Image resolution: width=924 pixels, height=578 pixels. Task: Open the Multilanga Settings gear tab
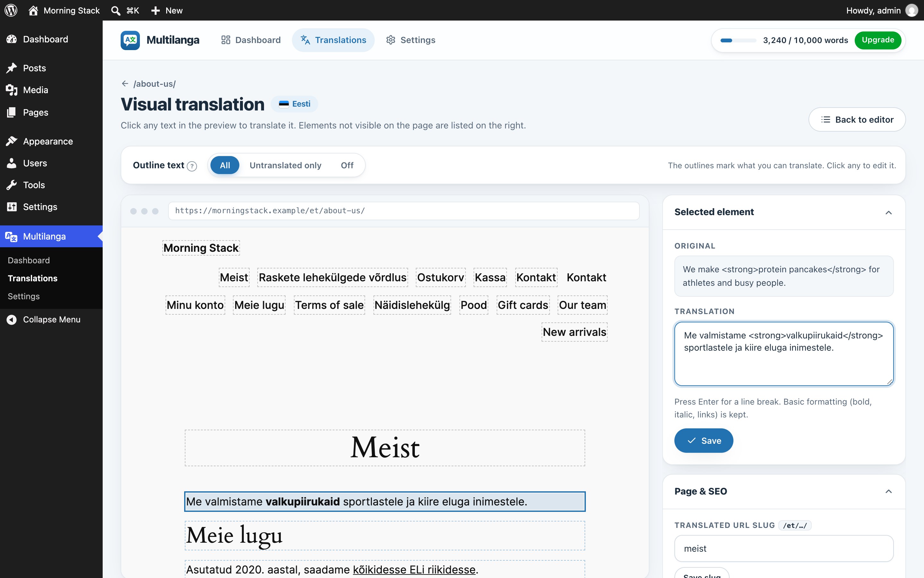(410, 40)
